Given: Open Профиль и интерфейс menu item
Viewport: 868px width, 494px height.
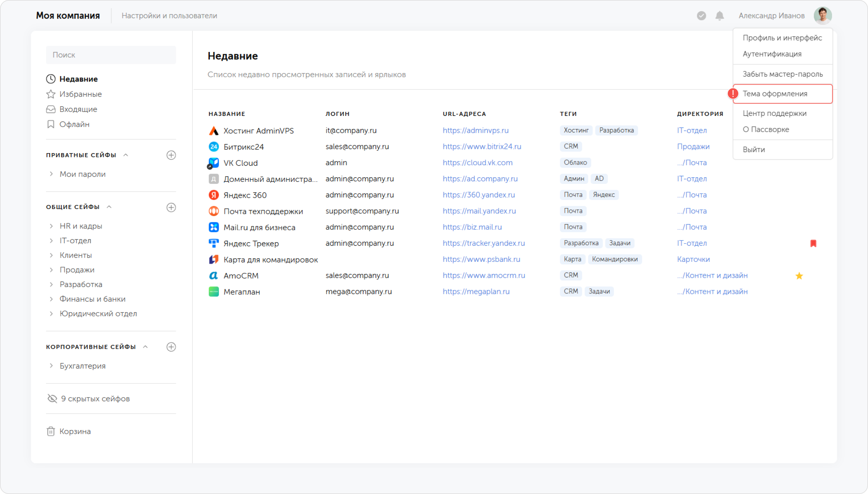Looking at the screenshot, I should [782, 38].
